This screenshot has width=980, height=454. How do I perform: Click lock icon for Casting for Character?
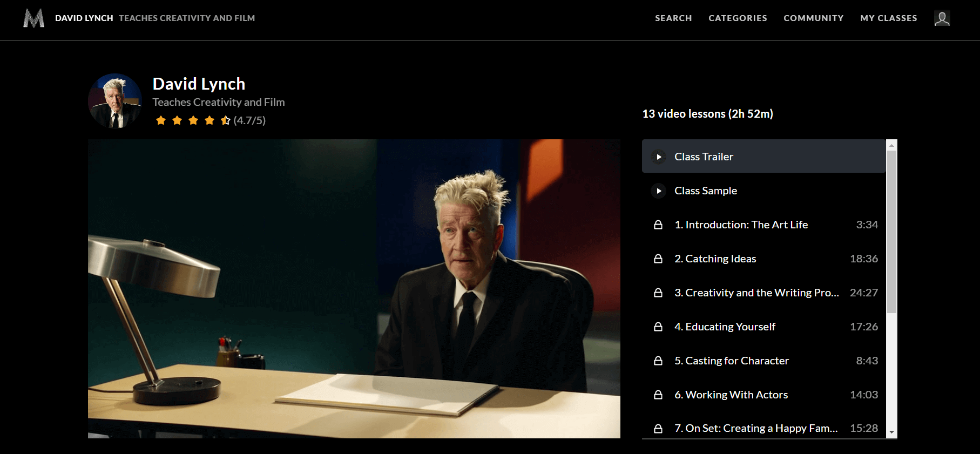pyautogui.click(x=658, y=361)
